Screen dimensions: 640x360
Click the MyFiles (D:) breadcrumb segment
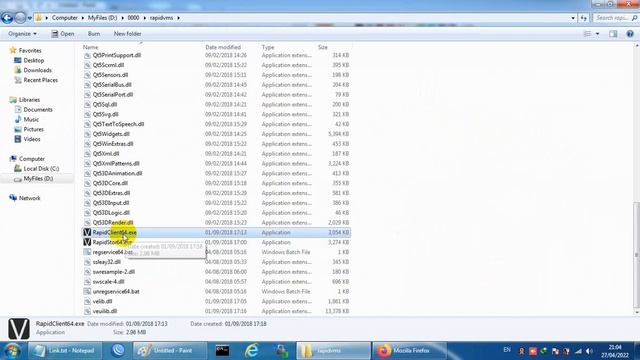102,18
